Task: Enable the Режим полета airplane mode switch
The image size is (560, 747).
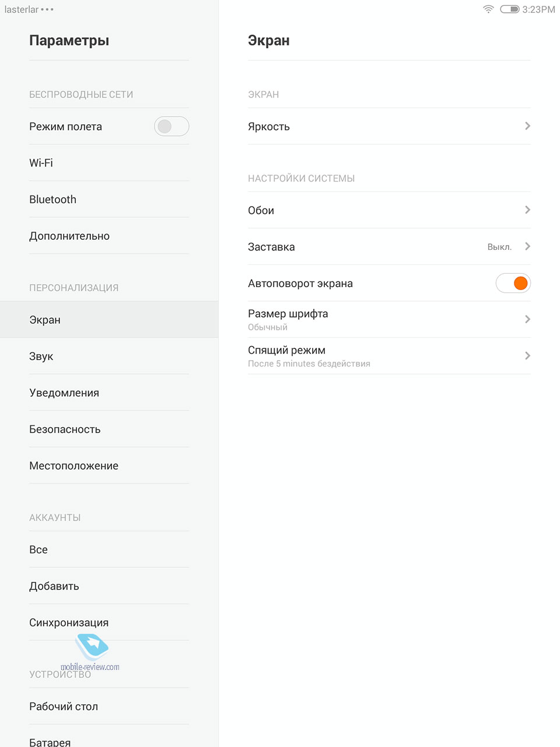Action: point(171,126)
